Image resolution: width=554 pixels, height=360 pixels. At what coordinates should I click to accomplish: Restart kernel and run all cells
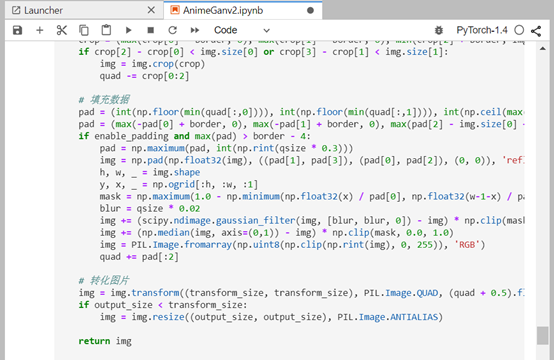195,30
